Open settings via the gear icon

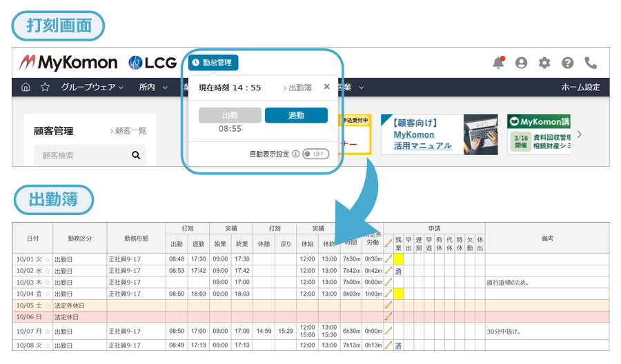click(544, 63)
